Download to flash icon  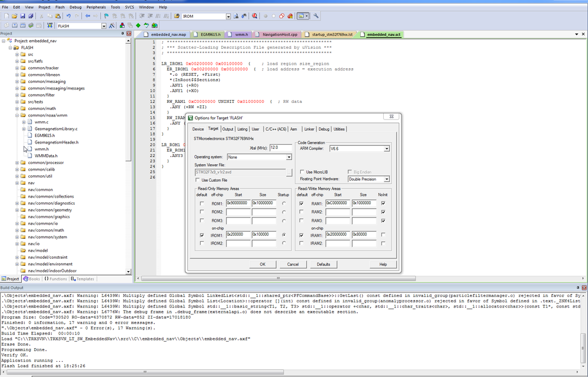(49, 25)
